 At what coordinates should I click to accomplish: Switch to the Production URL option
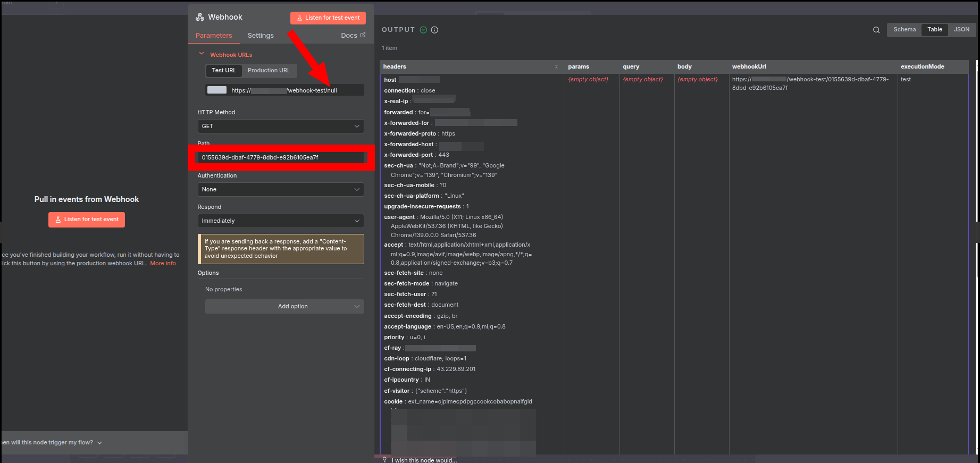(x=269, y=70)
